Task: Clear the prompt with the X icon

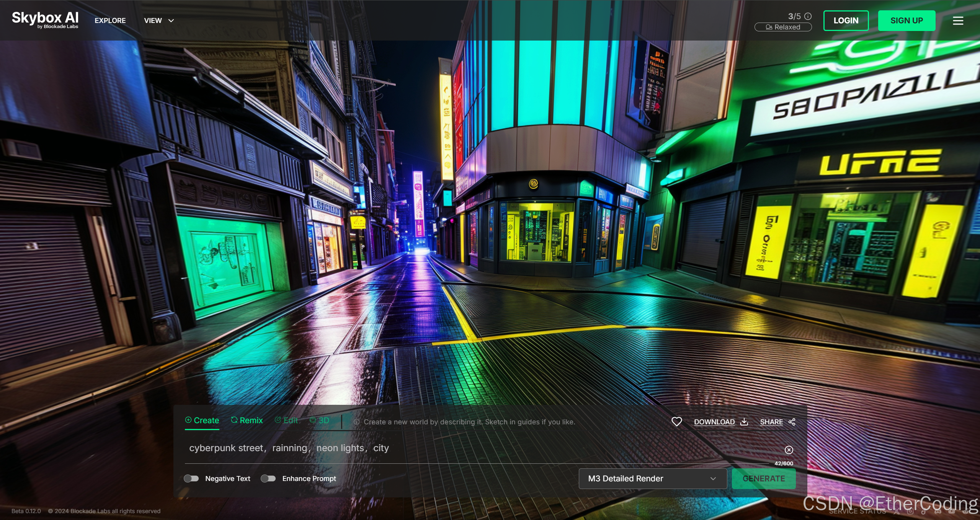Action: click(789, 450)
